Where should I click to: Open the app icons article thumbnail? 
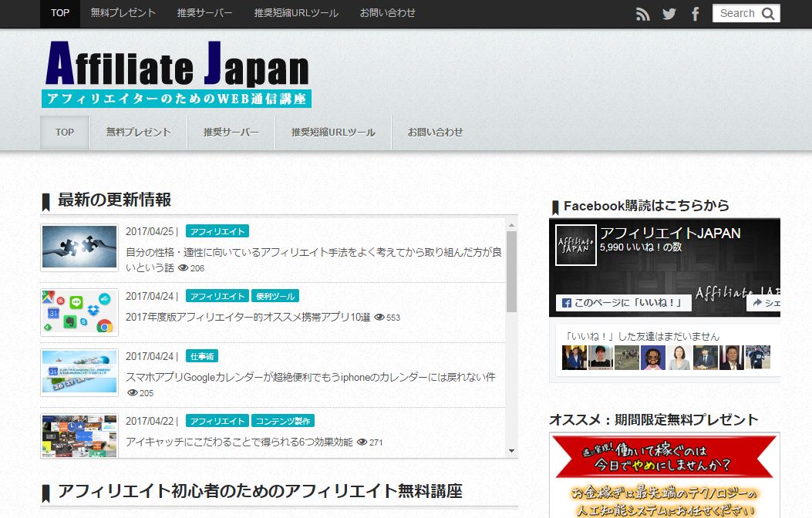(79, 312)
